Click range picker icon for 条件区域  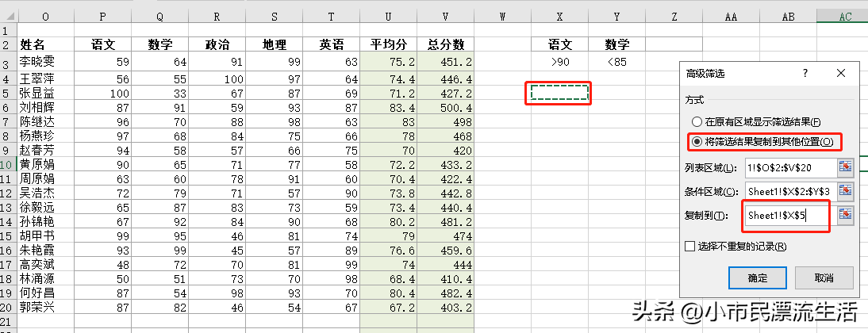[x=845, y=191]
